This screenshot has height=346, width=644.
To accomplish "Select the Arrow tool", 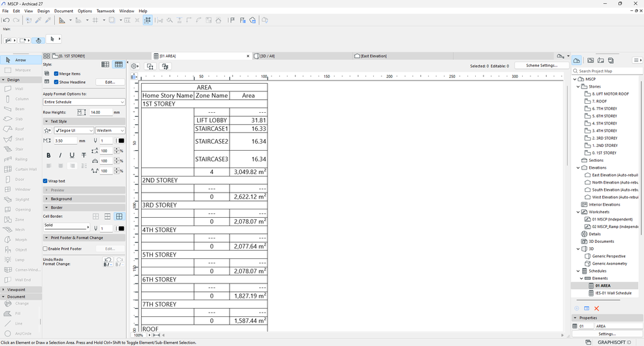I will 21,60.
